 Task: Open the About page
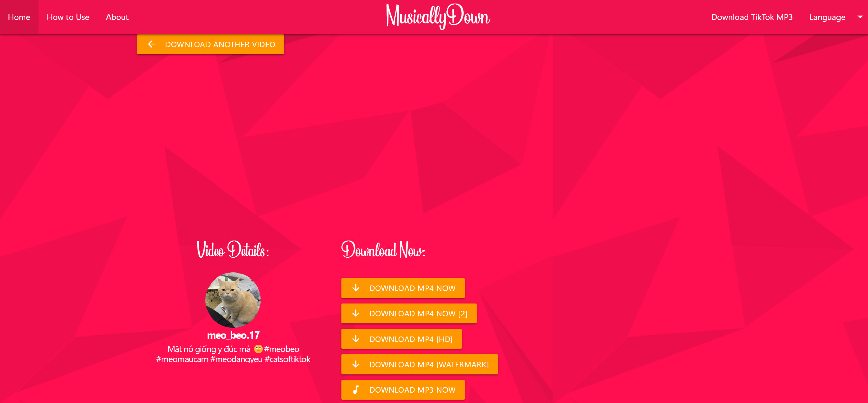[117, 17]
